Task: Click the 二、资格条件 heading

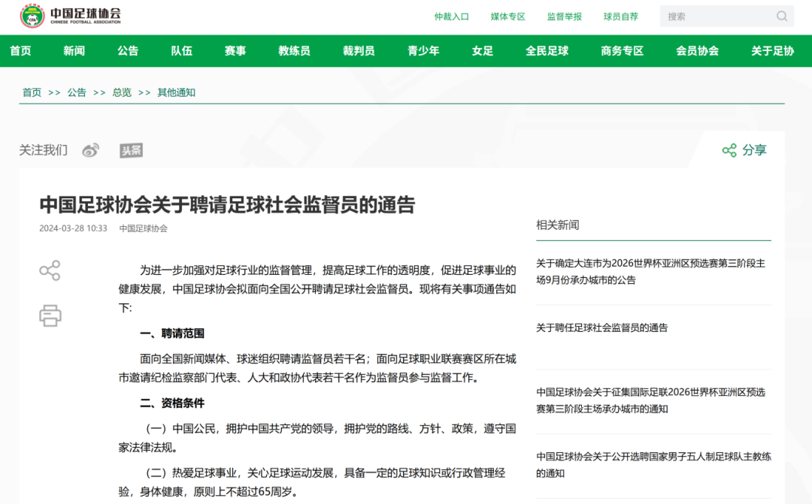Action: pyautogui.click(x=172, y=403)
